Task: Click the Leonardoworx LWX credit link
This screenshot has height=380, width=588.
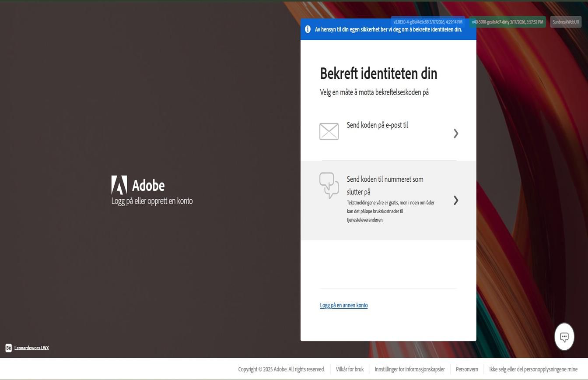Action: click(31, 348)
